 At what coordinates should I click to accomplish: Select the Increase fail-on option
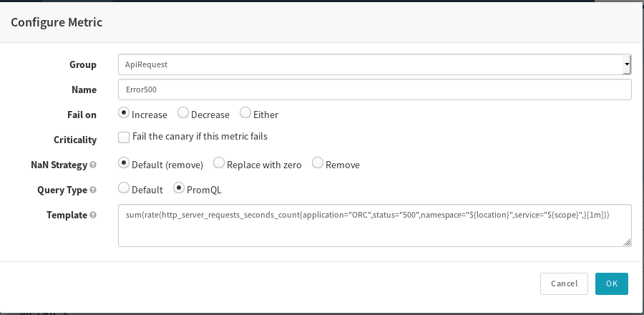click(124, 114)
